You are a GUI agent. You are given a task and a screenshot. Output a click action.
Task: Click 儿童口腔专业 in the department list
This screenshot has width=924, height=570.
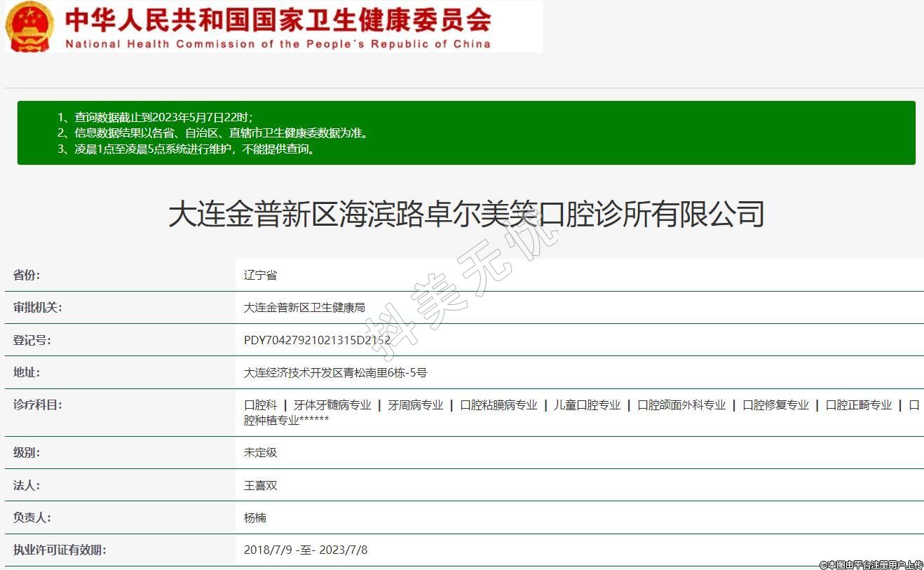click(x=587, y=405)
